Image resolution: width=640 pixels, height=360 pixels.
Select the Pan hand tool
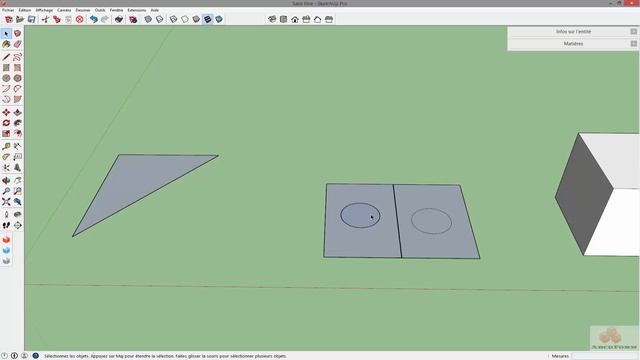click(x=17, y=180)
